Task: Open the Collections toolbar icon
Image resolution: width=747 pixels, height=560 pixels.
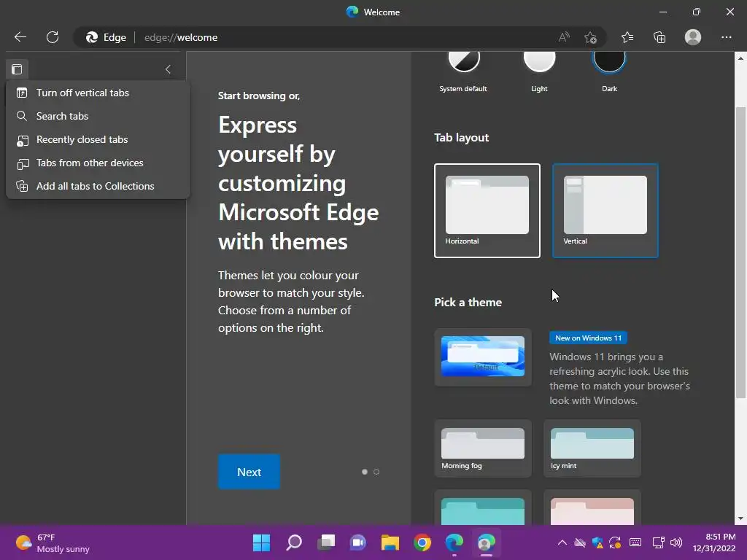Action: (659, 37)
